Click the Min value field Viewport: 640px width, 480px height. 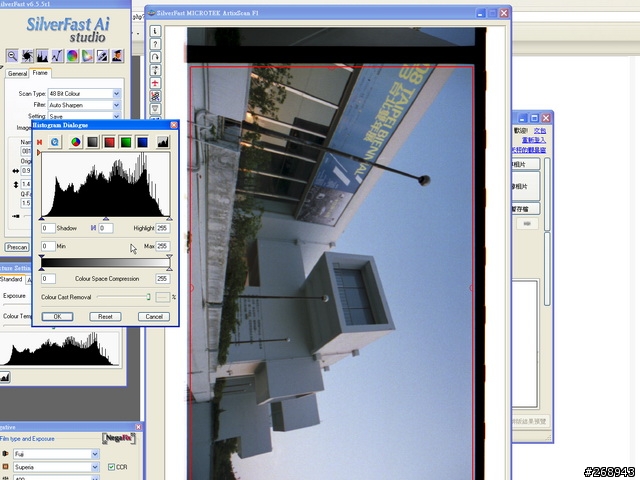[x=48, y=246]
